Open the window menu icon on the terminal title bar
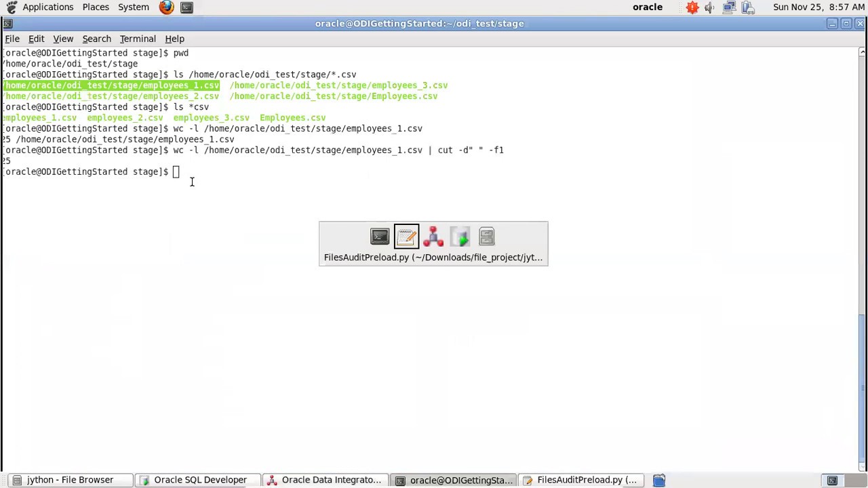The image size is (868, 488). click(7, 24)
